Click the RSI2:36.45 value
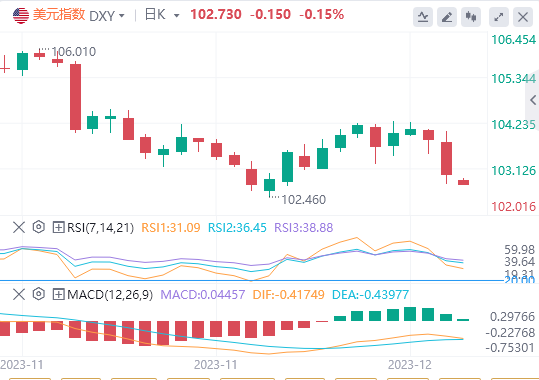 (237, 228)
